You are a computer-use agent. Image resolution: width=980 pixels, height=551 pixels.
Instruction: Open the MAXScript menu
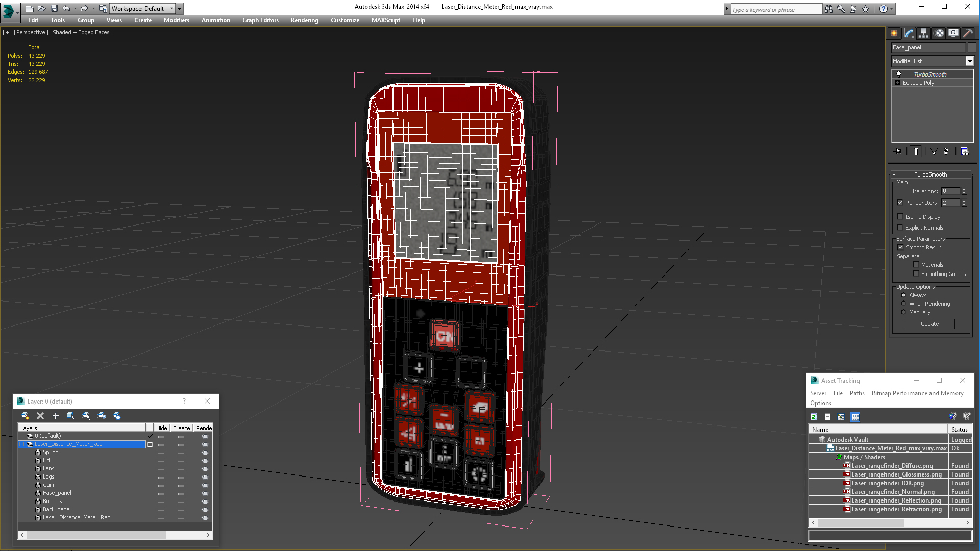[x=385, y=20]
